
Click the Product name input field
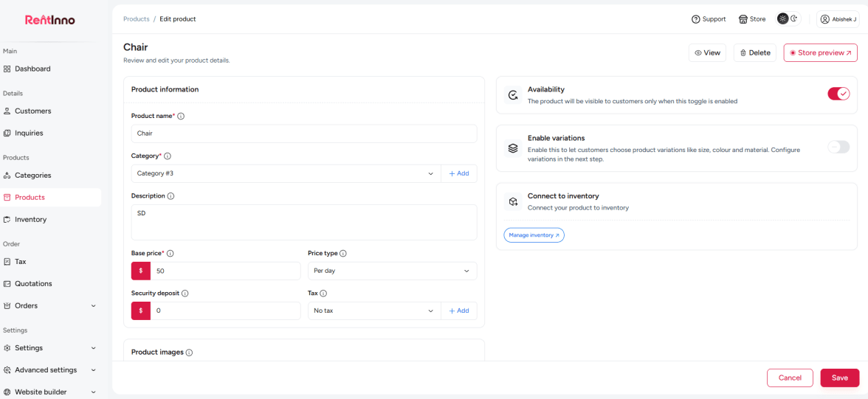pyautogui.click(x=304, y=134)
